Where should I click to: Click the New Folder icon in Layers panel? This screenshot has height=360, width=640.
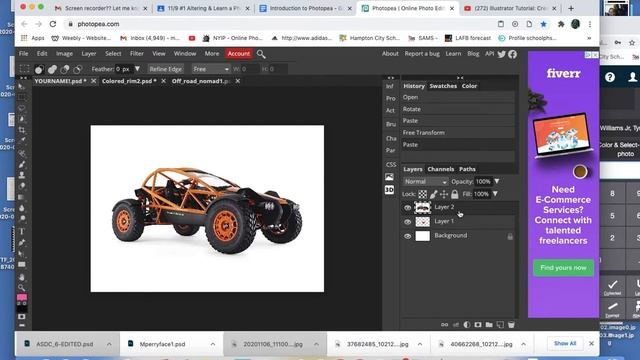(x=489, y=325)
